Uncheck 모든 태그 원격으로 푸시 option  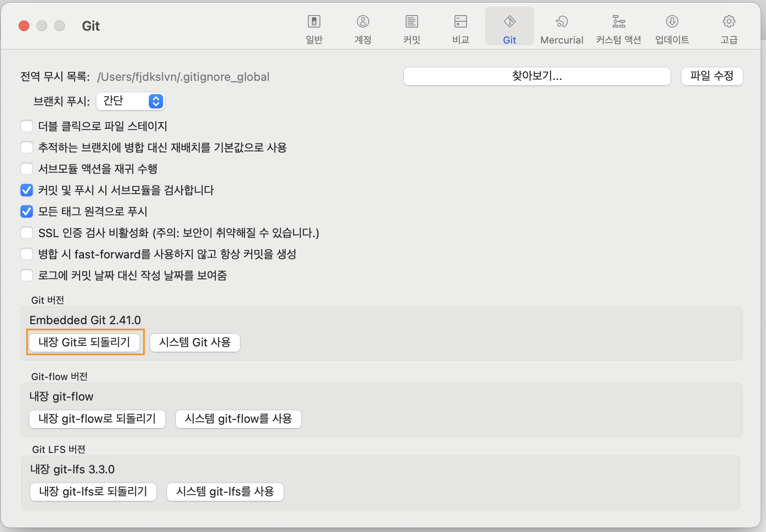[x=27, y=211]
